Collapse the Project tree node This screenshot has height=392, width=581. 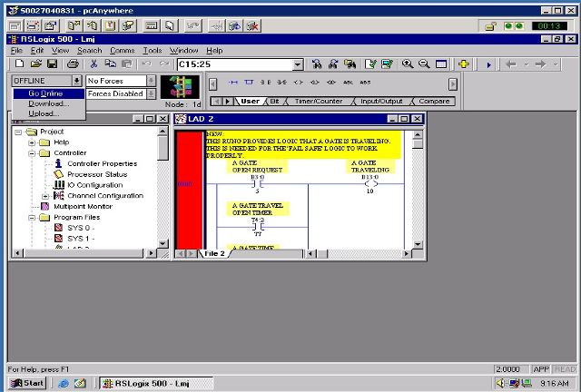18,132
